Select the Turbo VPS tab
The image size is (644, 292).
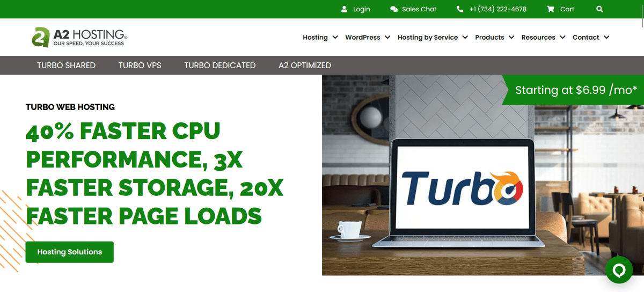(140, 65)
